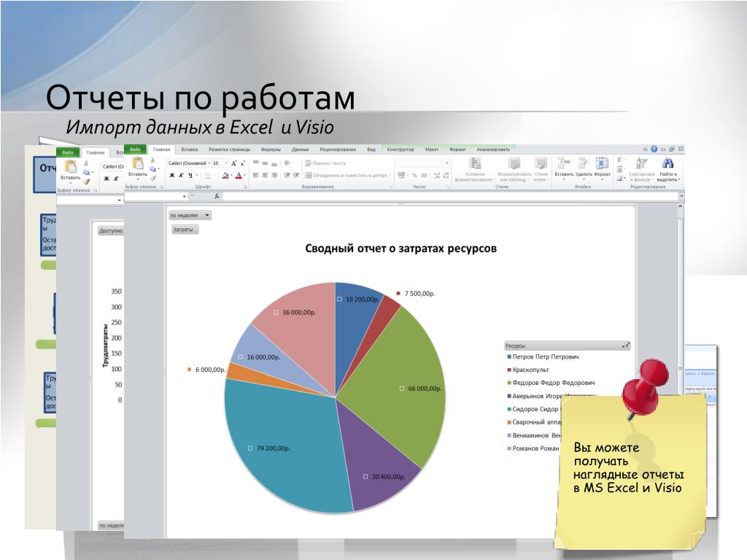Click the Format Painter brush in front Excel window

point(153,178)
